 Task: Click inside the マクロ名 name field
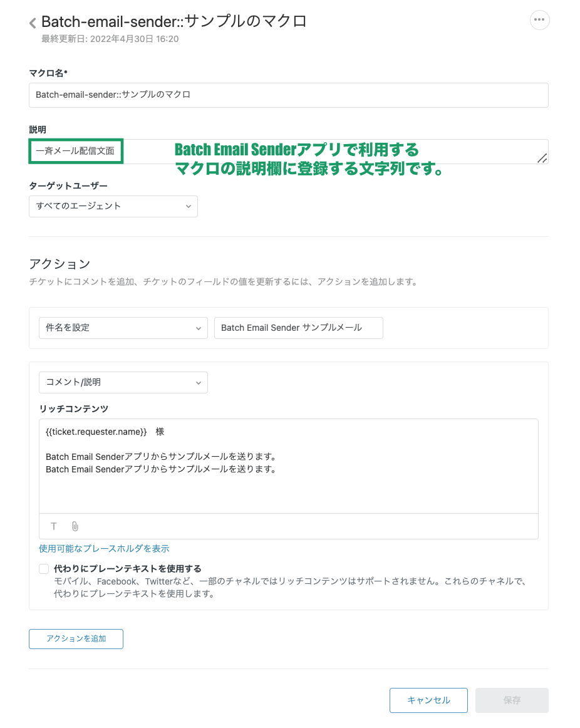coord(288,95)
